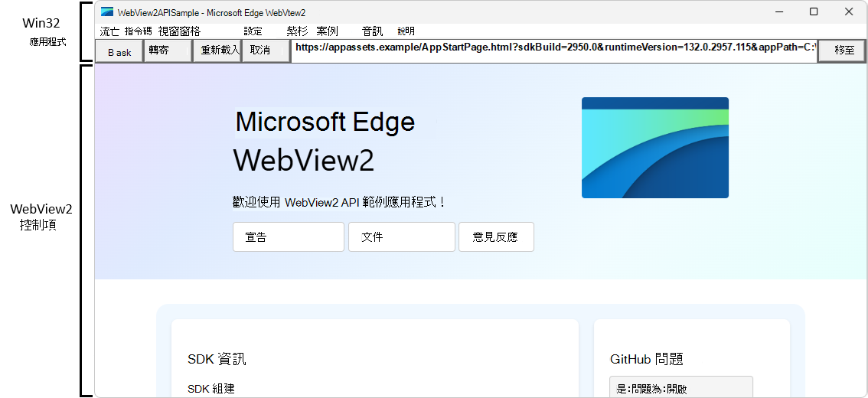Click the SDK 資訊 heading
868x398 pixels.
(x=217, y=359)
